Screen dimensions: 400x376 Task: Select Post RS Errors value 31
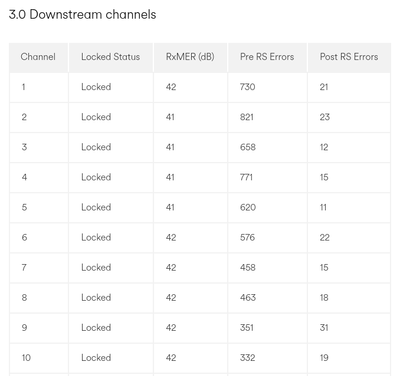[324, 328]
